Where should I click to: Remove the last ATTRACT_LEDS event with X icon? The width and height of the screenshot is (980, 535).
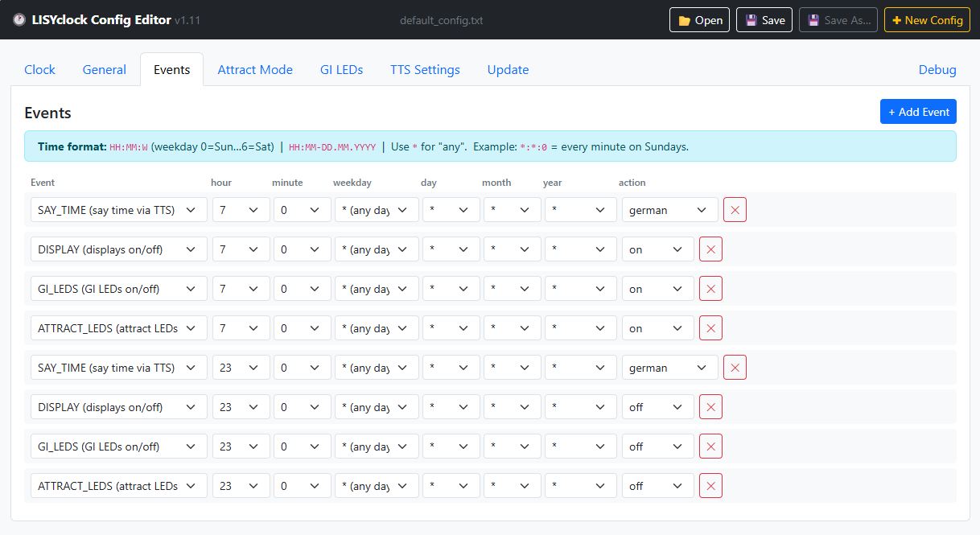pos(710,485)
